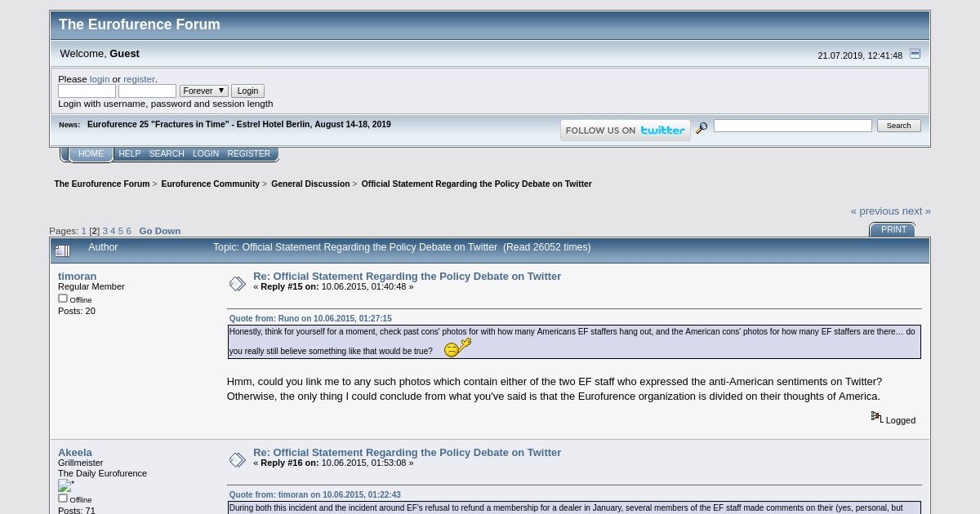The width and height of the screenshot is (980, 514).
Task: Open The Eurofurence Forum breadcrumb link
Action: pos(102,184)
